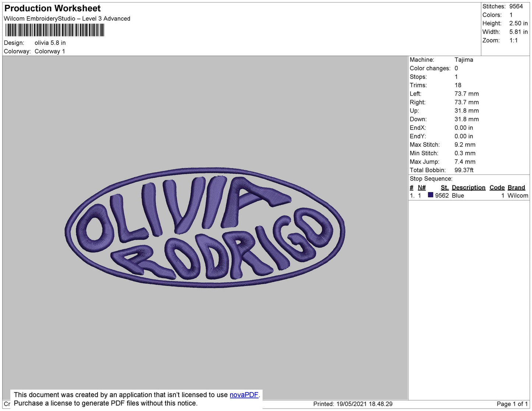Click Max Jump value 7.4 mm

(465, 162)
